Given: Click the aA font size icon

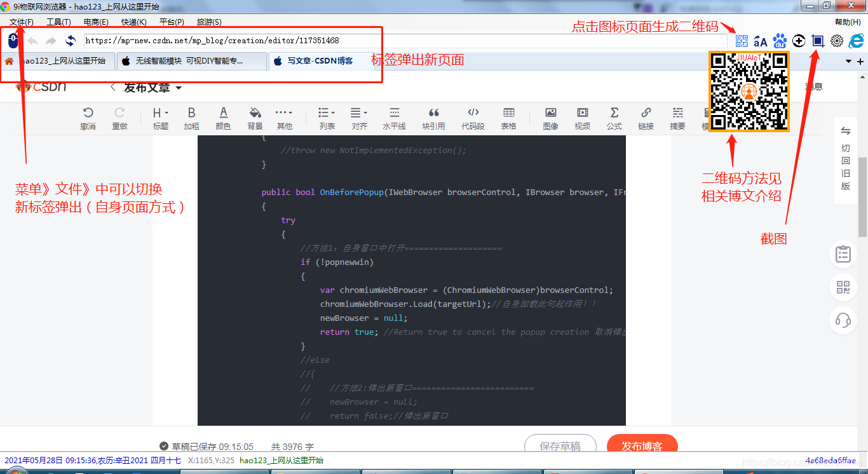Looking at the screenshot, I should point(761,41).
